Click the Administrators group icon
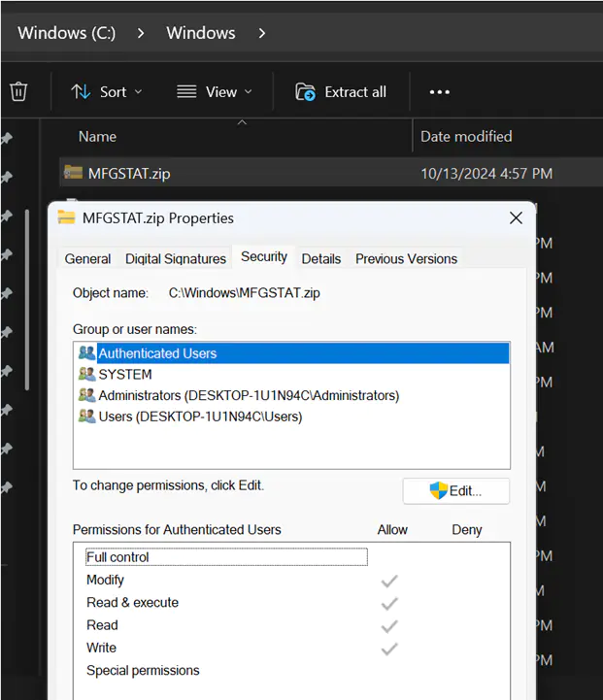This screenshot has height=700, width=603. [x=86, y=395]
